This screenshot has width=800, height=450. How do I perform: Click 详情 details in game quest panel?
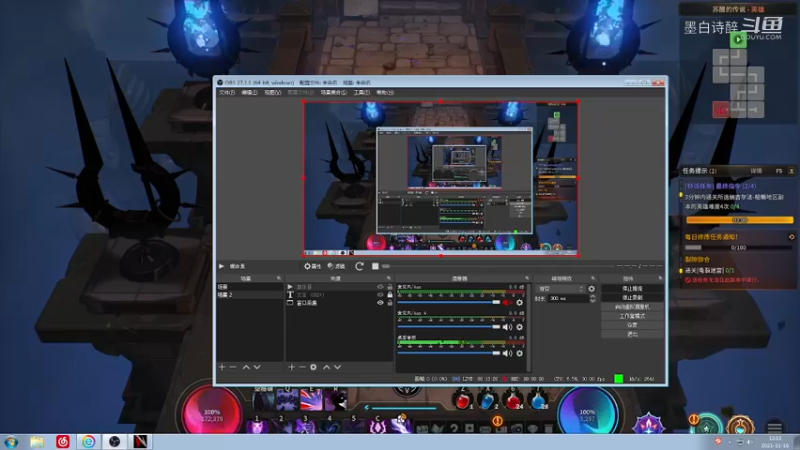click(x=757, y=171)
